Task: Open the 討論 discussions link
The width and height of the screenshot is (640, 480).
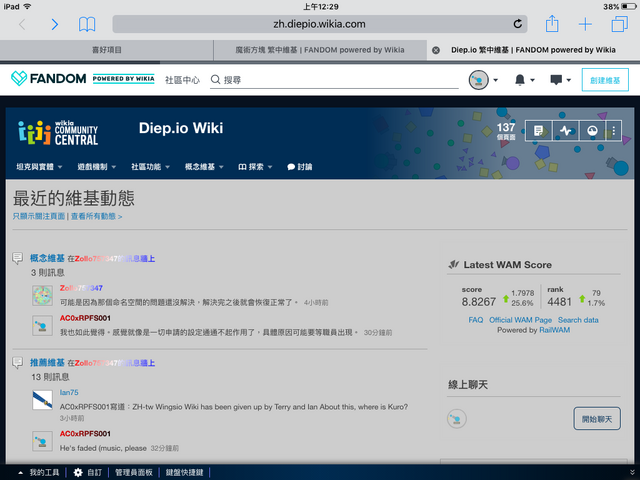Action: [x=300, y=167]
